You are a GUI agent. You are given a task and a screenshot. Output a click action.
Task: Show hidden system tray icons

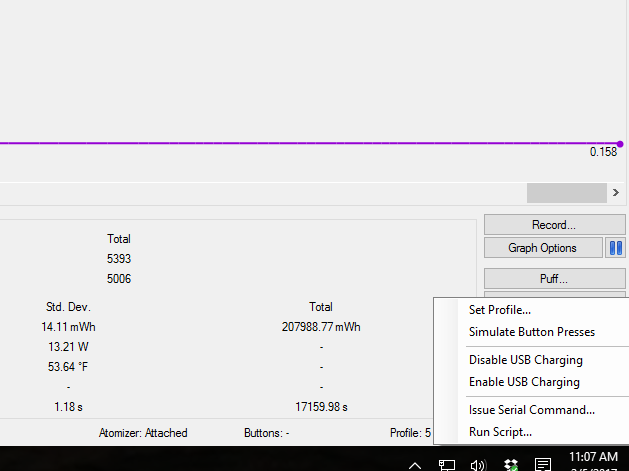(x=414, y=464)
